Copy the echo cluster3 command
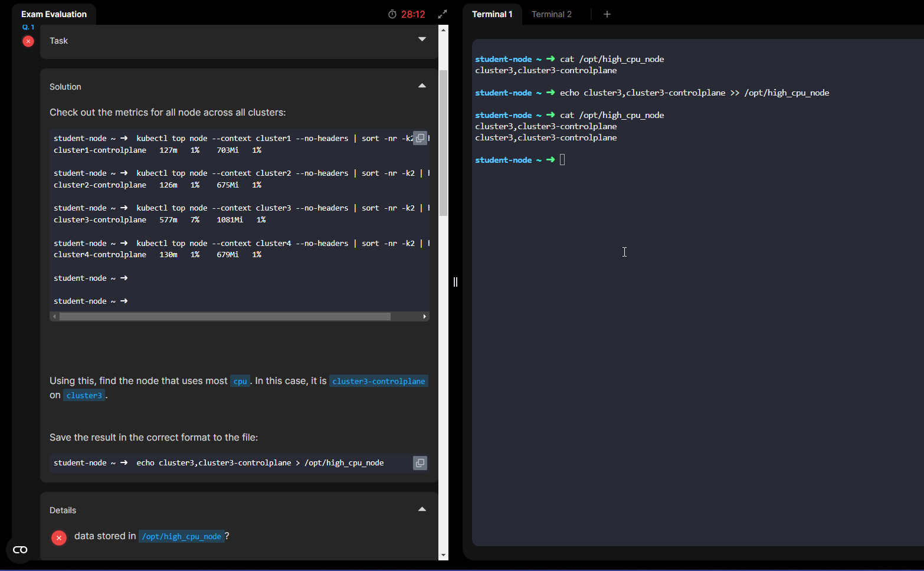 pos(420,463)
